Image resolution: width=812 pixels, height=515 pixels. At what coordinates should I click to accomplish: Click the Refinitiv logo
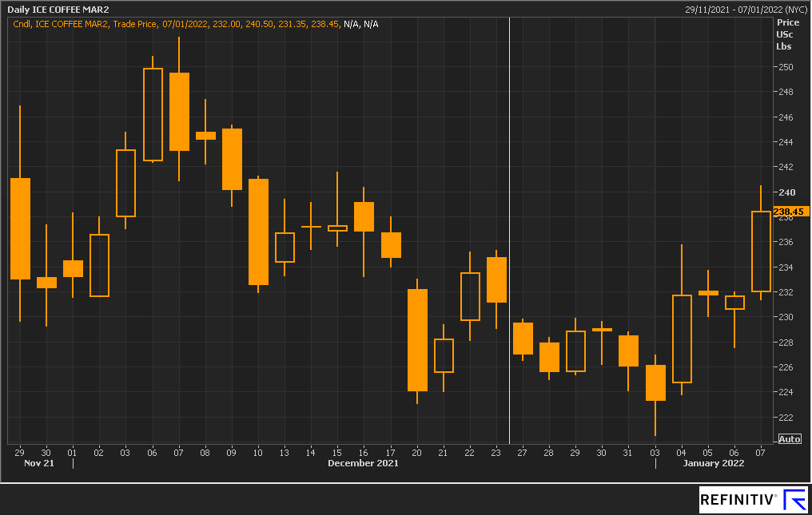754,500
